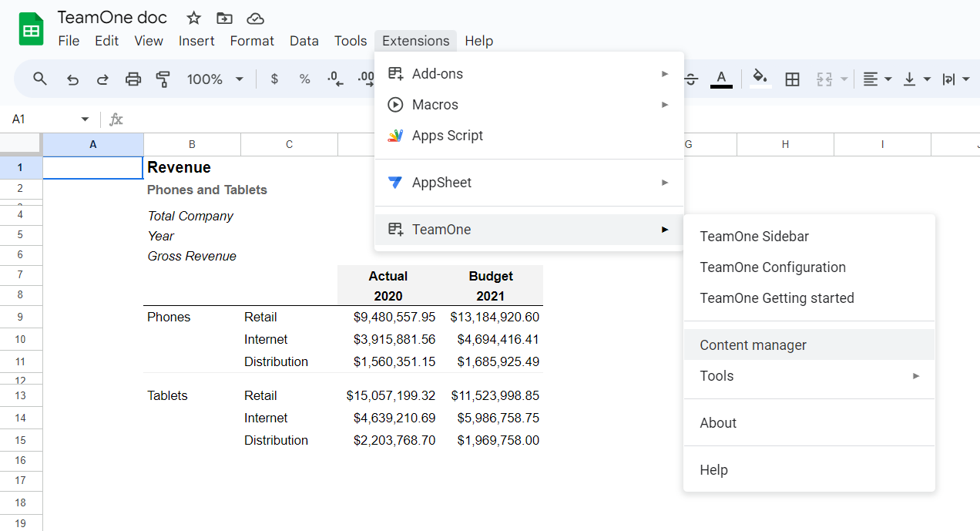Click the Google Sheets home logo
980x531 pixels.
click(32, 29)
